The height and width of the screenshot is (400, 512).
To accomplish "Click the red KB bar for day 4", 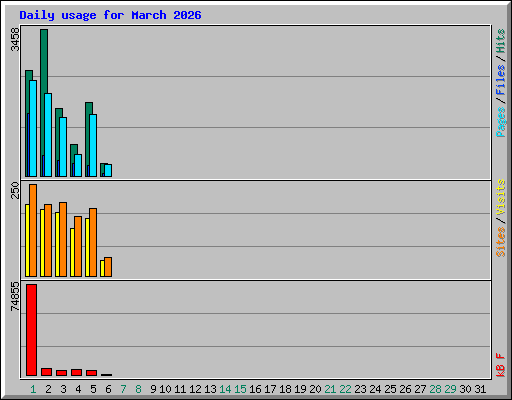I will (x=76, y=372).
